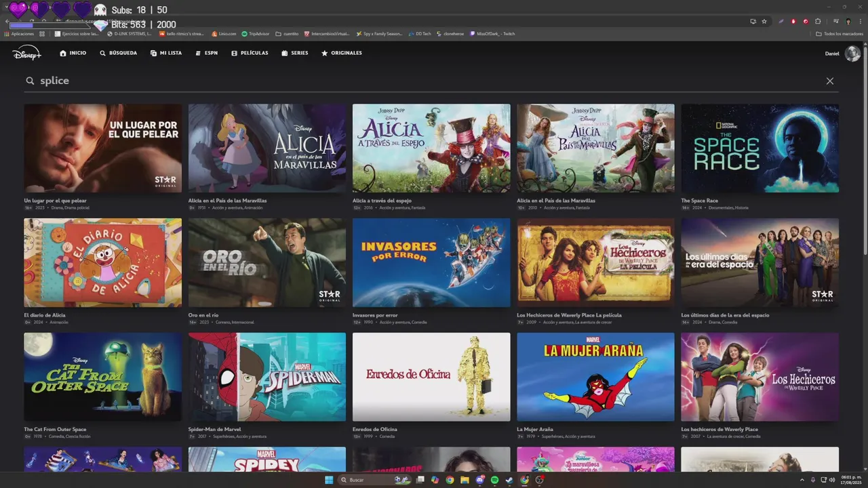868x488 pixels.
Task: Show hidden system tray icons
Action: [802, 480]
